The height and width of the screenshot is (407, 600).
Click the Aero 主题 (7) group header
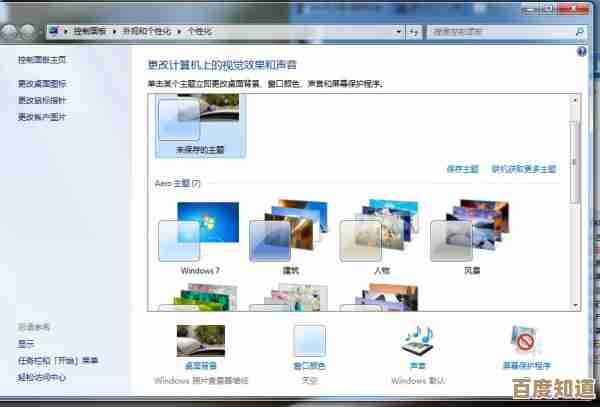point(178,184)
